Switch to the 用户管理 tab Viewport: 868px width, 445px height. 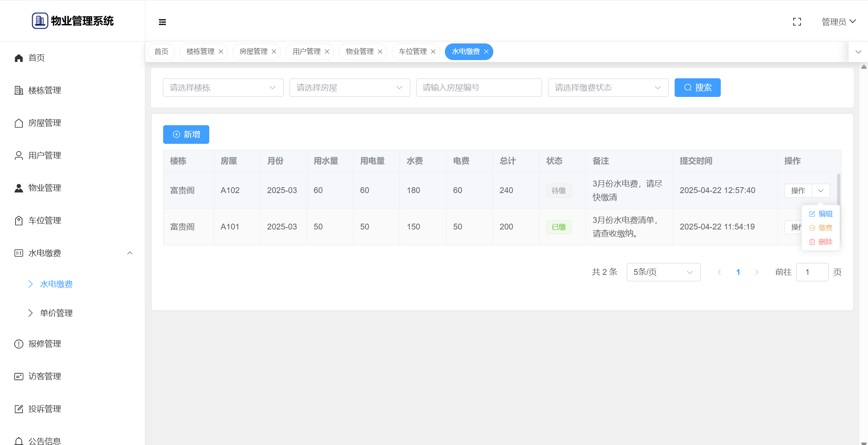pyautogui.click(x=306, y=52)
